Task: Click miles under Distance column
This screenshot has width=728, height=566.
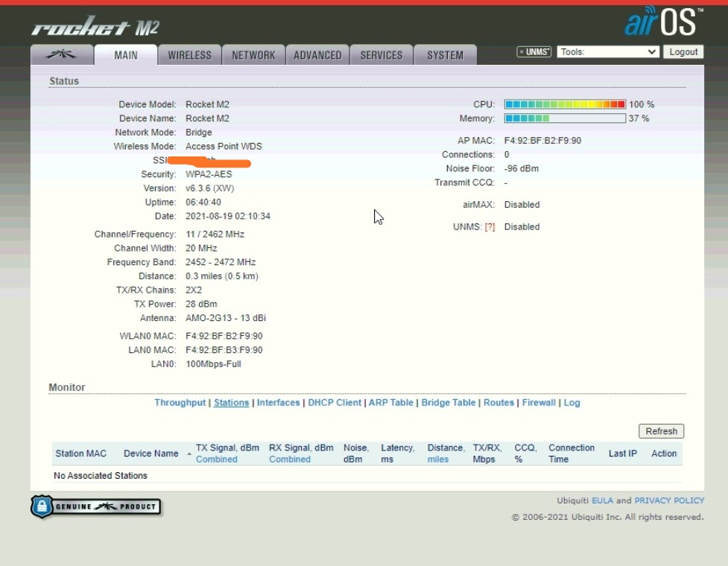Action: coord(438,460)
